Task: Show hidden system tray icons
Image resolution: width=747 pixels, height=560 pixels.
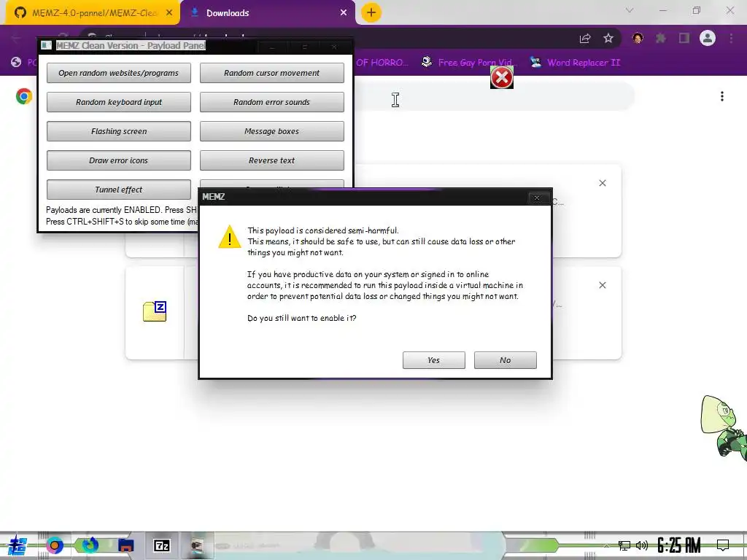Action: (x=606, y=545)
